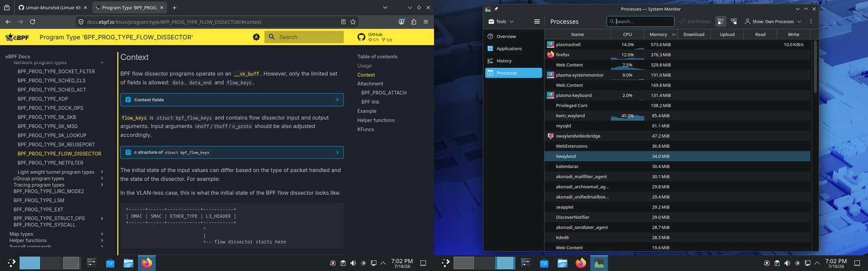Screen dimensions: 868x271
Task: Jump to Helper functions in contents
Action: pyautogui.click(x=376, y=120)
